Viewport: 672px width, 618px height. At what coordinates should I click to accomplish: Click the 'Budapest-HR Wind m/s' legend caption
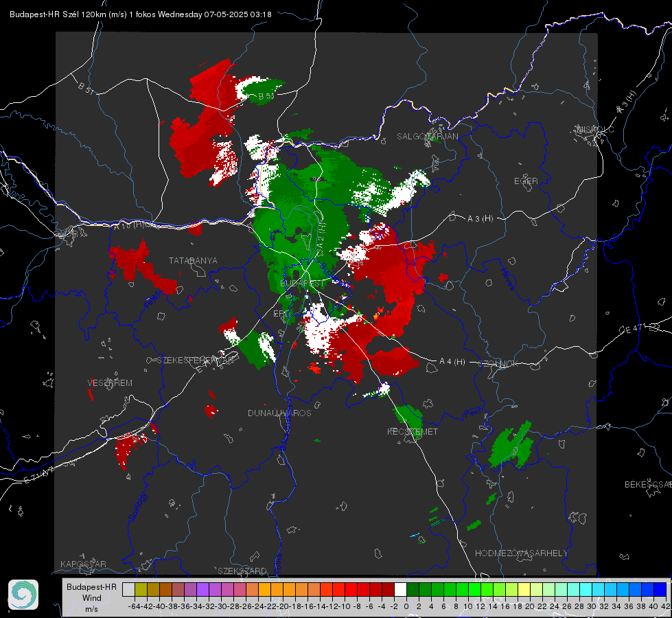point(92,598)
